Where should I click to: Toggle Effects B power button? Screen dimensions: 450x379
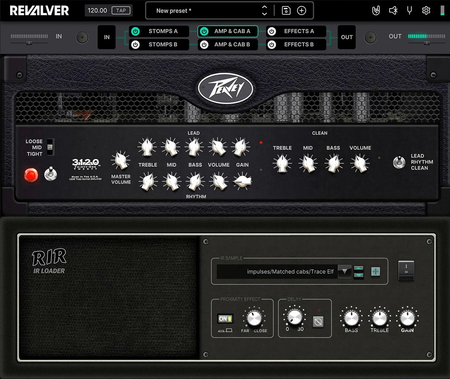click(x=272, y=45)
